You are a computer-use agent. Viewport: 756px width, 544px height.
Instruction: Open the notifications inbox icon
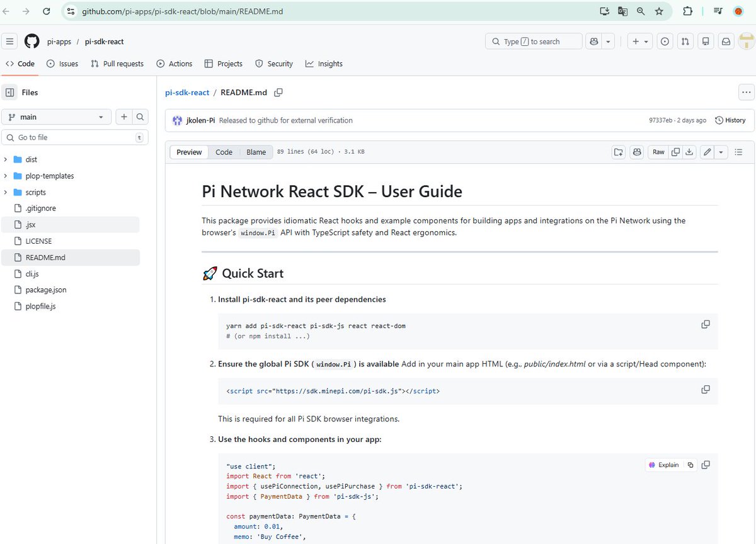[726, 42]
